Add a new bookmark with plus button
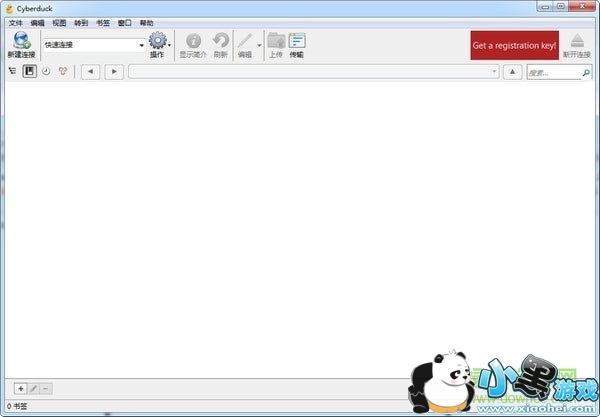 [x=21, y=389]
